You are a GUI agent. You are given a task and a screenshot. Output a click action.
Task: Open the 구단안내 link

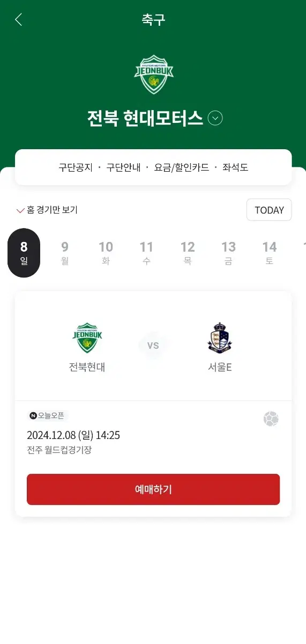pos(123,167)
